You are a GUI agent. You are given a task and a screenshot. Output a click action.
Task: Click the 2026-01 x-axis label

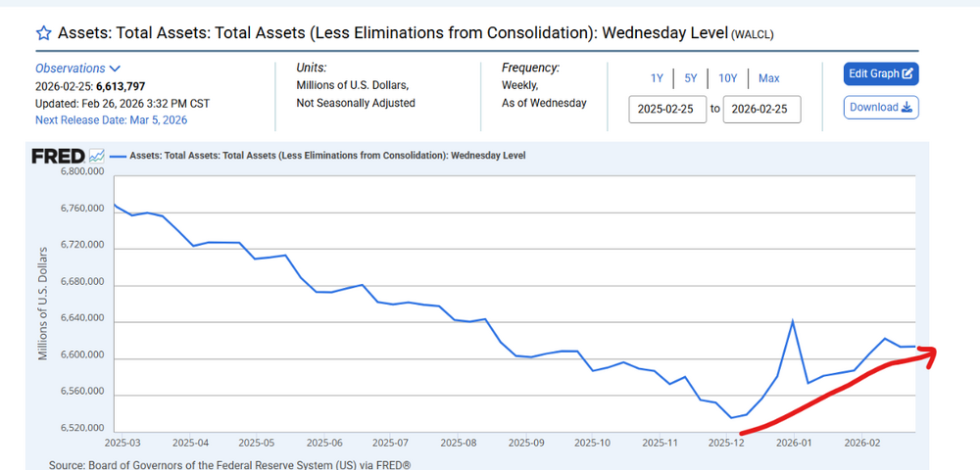click(794, 442)
